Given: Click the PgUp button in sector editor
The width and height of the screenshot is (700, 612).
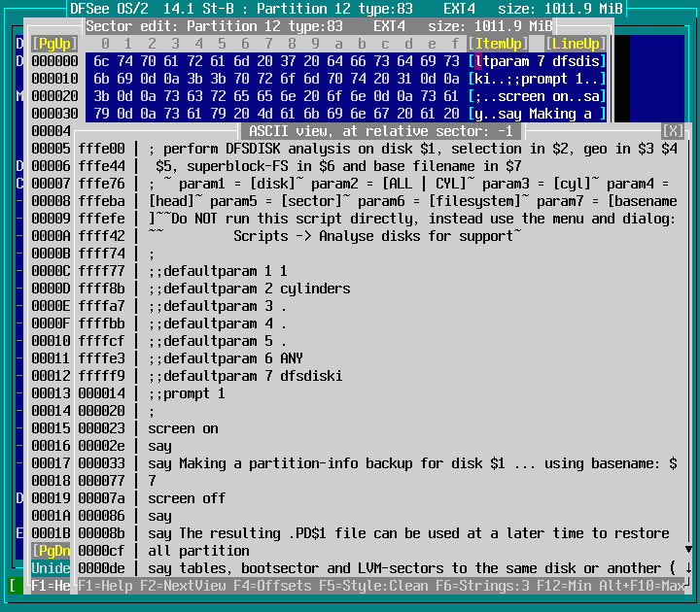Looking at the screenshot, I should click(x=49, y=44).
